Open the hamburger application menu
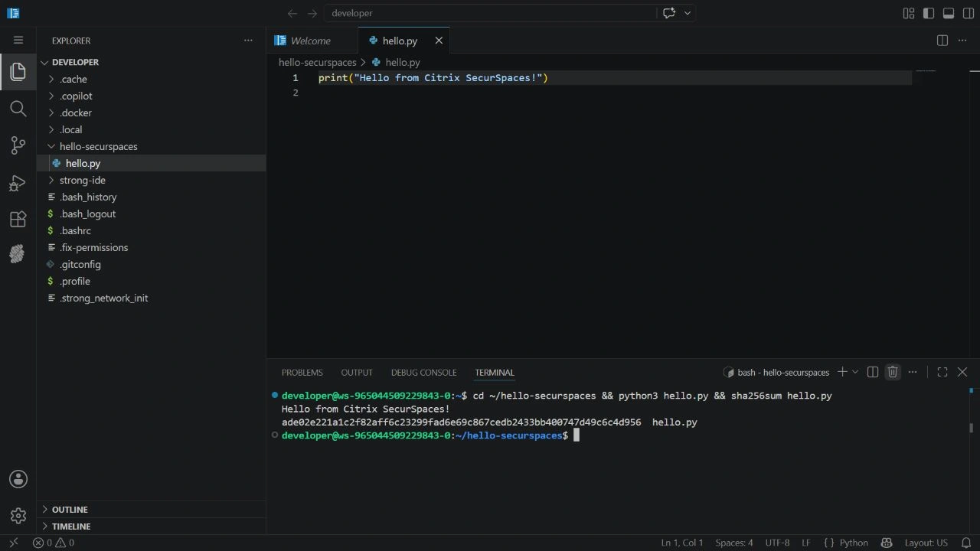The width and height of the screenshot is (980, 551). 18,41
